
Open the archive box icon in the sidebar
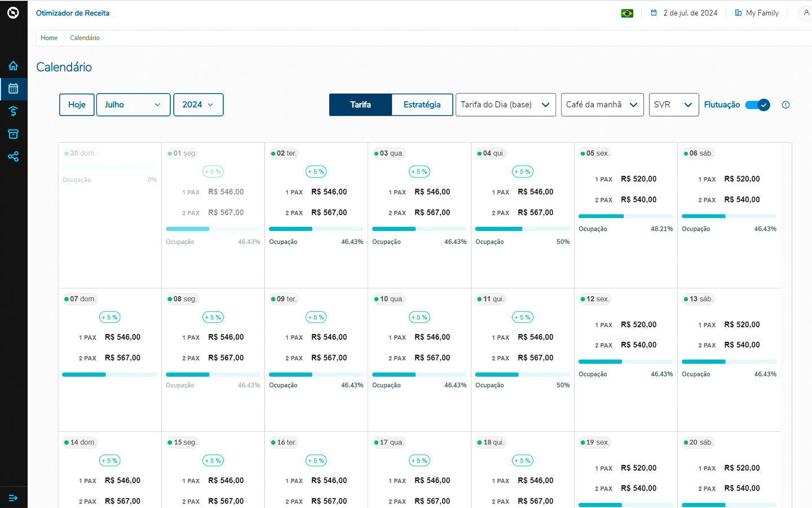pos(13,134)
